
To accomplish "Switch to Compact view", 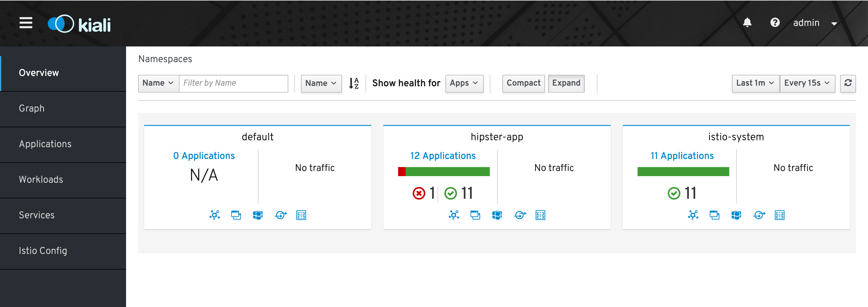I will [x=523, y=83].
